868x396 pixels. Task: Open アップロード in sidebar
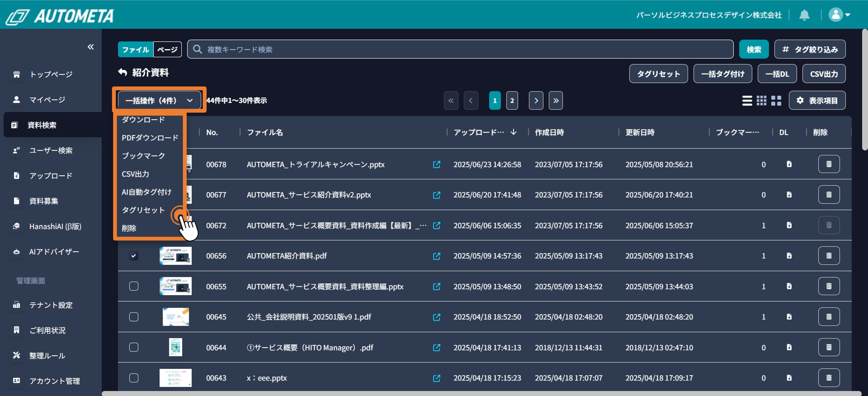tap(50, 176)
